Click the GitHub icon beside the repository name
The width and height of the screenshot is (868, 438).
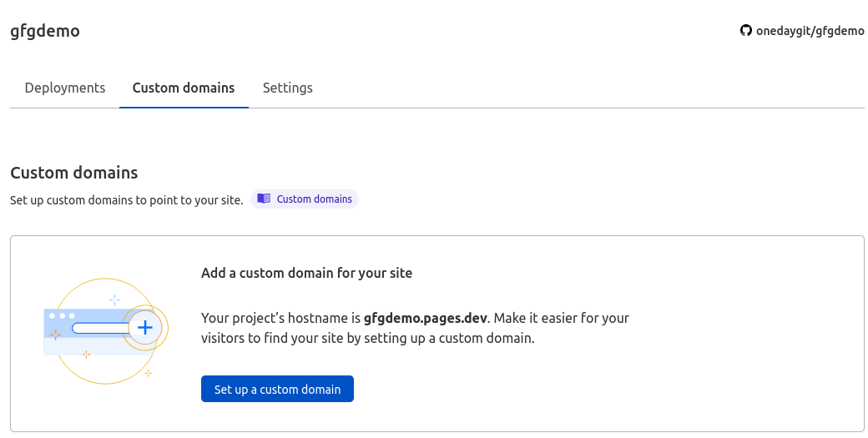coord(746,31)
